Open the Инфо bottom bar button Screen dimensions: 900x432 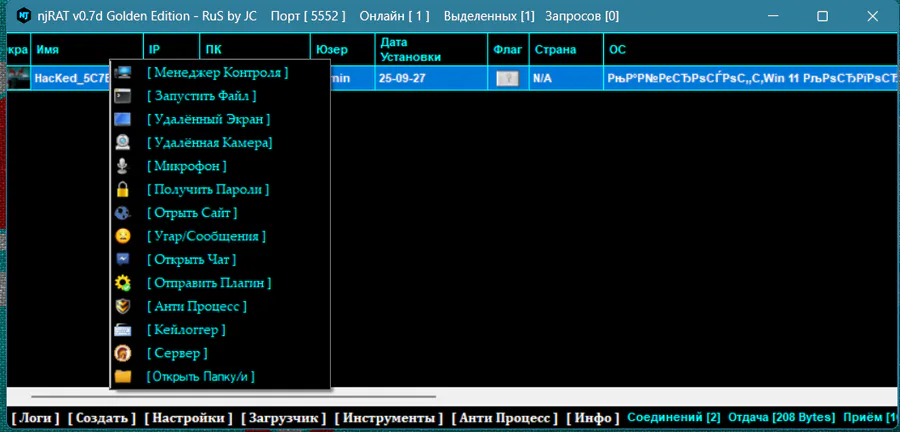tap(593, 418)
